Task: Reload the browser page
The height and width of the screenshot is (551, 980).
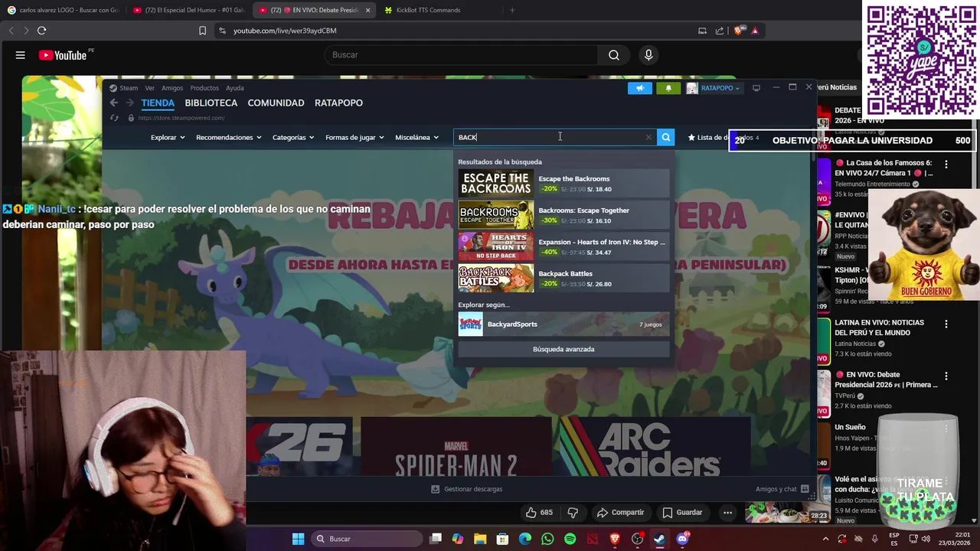Action: [x=41, y=31]
